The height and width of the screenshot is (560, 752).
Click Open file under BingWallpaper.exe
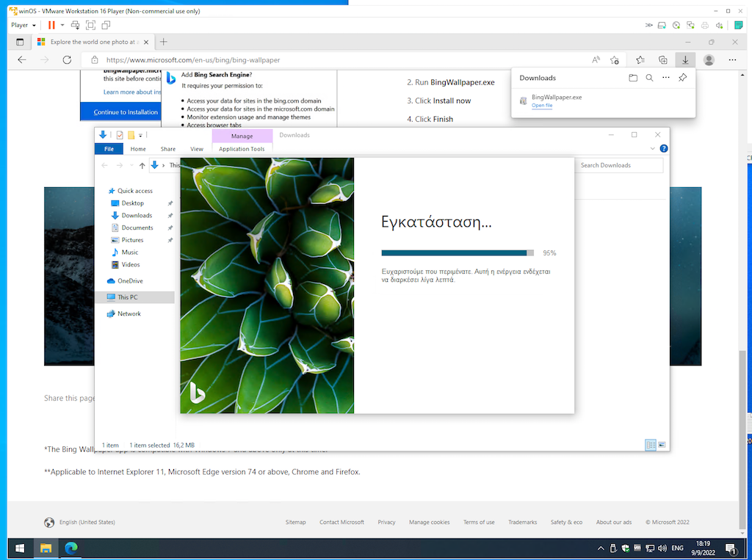[542, 106]
